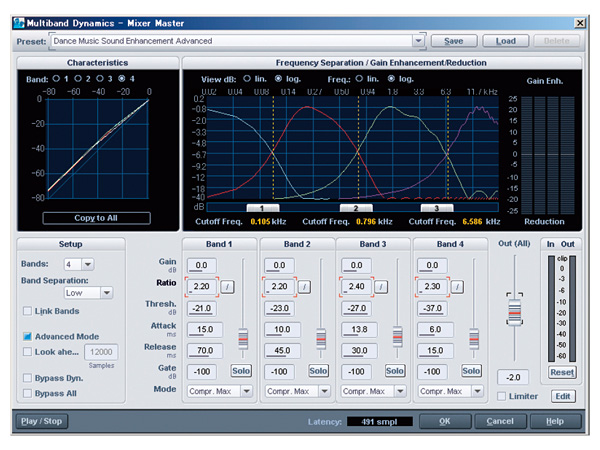The width and height of the screenshot is (600, 450).
Task: Open Band Separation dropdown
Action: point(107,293)
